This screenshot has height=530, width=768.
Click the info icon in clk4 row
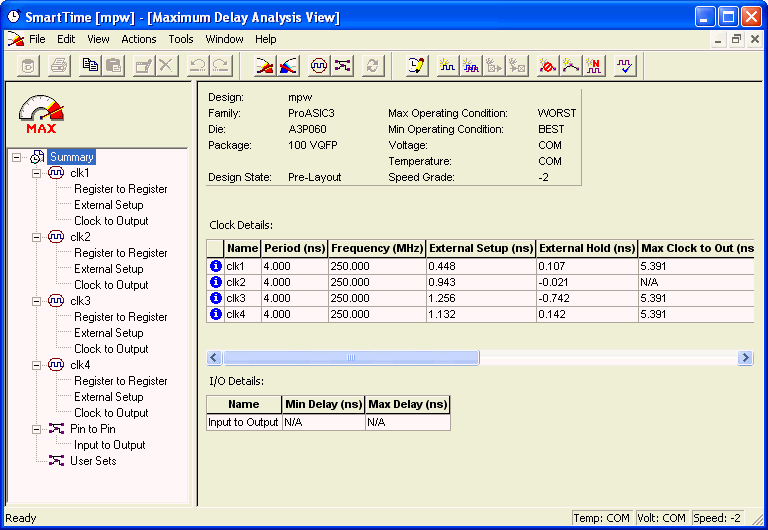(x=216, y=314)
